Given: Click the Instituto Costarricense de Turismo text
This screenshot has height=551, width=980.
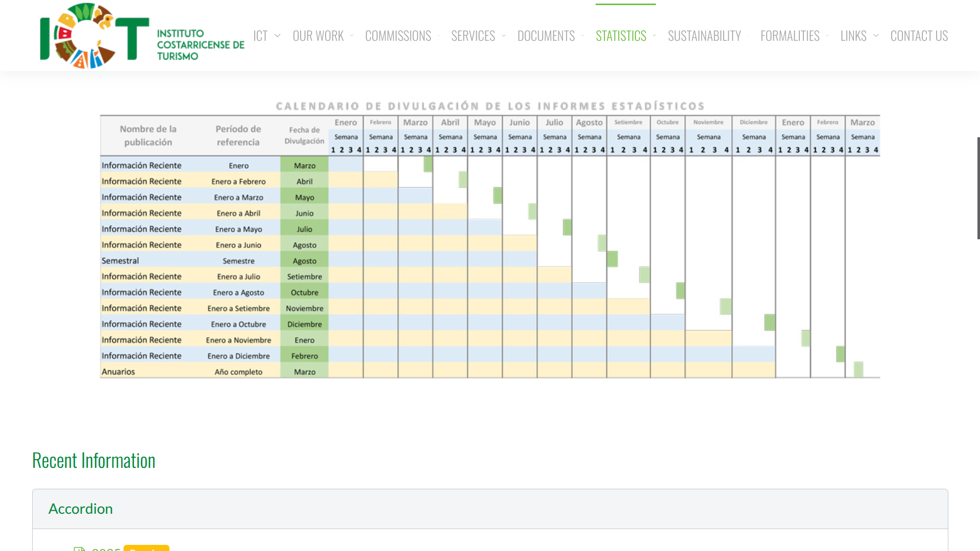Looking at the screenshot, I should [x=200, y=45].
